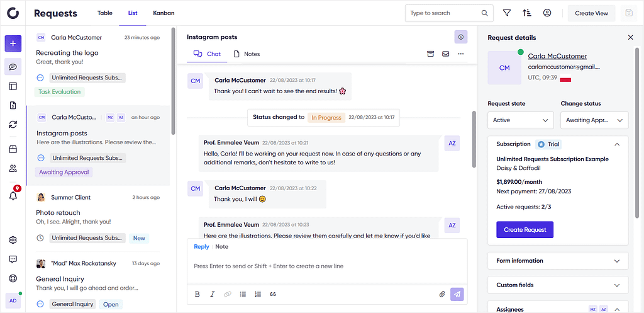The width and height of the screenshot is (644, 313).
Task: Collapse the Assignees section
Action: pos(616,309)
